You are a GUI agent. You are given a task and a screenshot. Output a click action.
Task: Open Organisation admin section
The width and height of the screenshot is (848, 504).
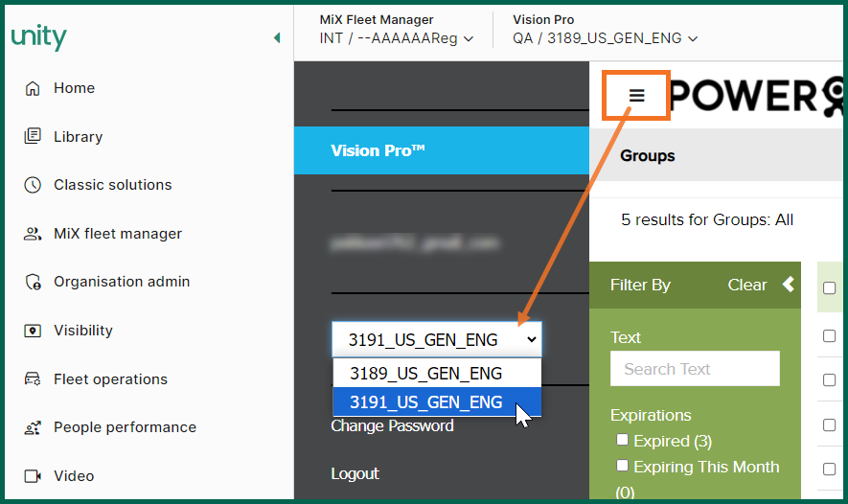122,282
